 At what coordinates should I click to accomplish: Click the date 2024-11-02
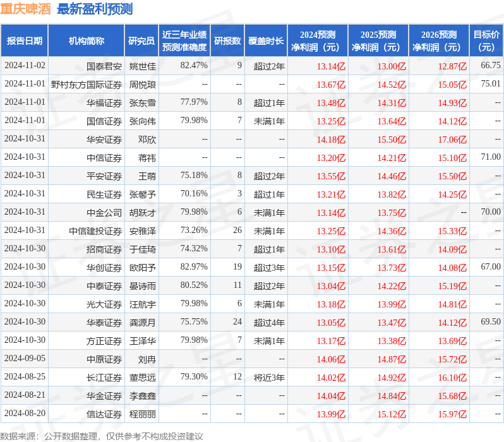pyautogui.click(x=25, y=65)
